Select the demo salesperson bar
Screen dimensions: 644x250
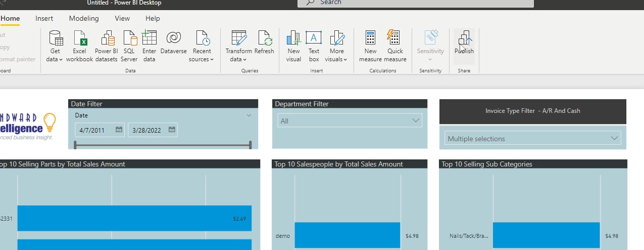348,235
